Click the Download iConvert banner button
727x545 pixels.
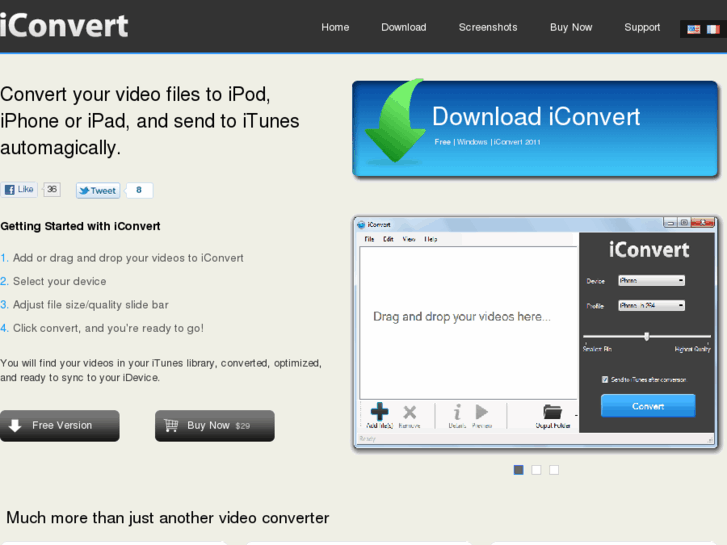point(535,129)
